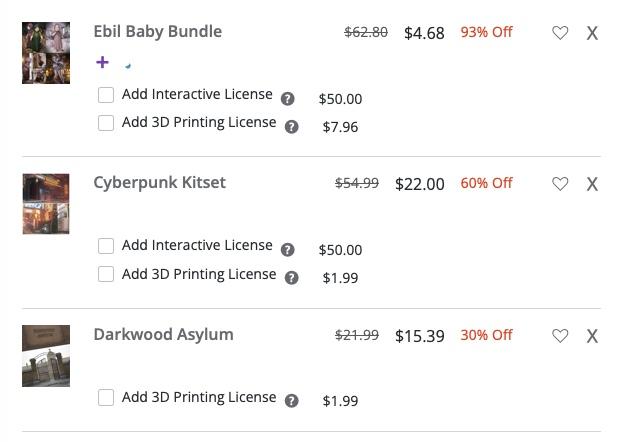Show help for Cyberpunk Kitset 3D Printing License

click(x=292, y=278)
